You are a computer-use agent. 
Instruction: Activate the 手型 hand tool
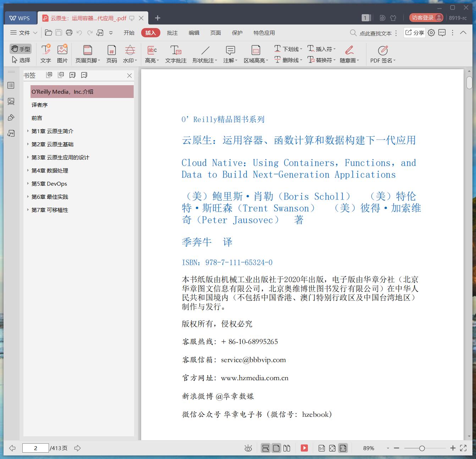pos(21,49)
